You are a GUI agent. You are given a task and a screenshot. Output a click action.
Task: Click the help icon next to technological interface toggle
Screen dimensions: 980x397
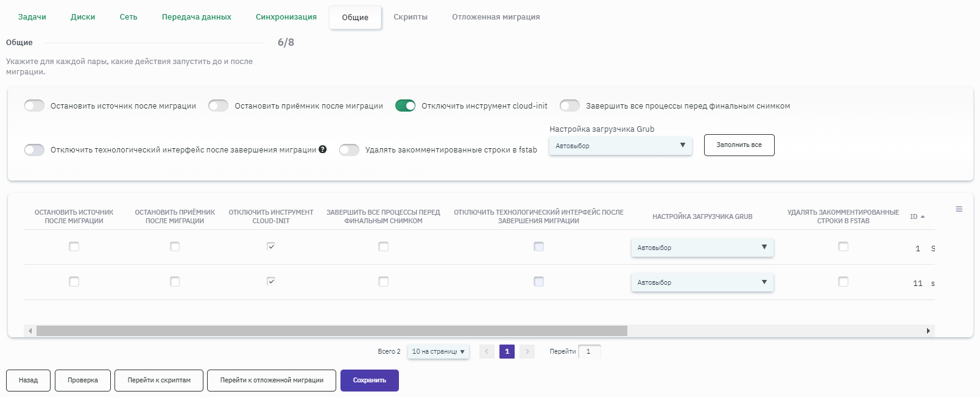pyautogui.click(x=323, y=149)
